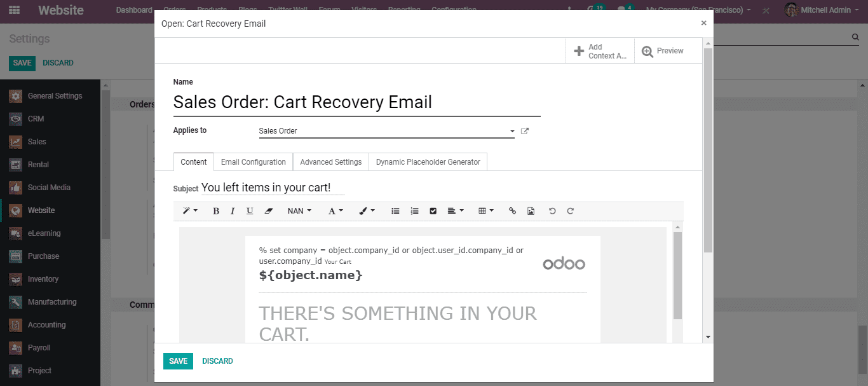Click SAVE on Settings page
The image size is (868, 386).
click(x=22, y=63)
